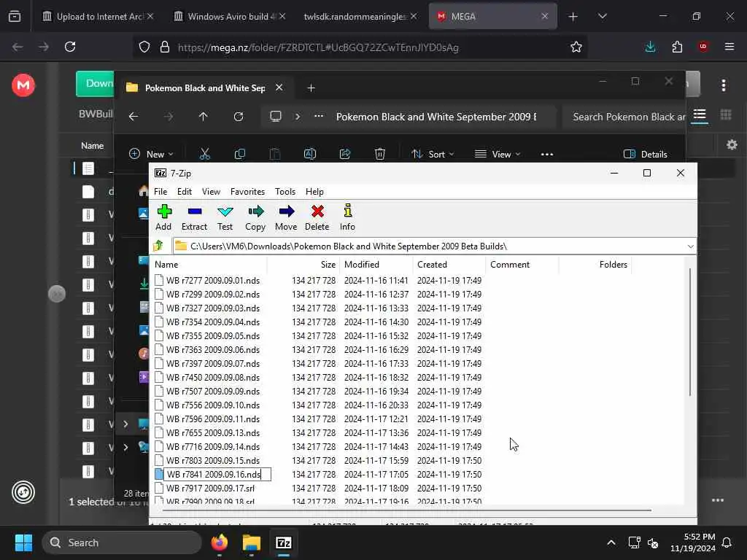The image size is (747, 560).
Task: Bookmark this page with the star icon
Action: click(x=576, y=47)
